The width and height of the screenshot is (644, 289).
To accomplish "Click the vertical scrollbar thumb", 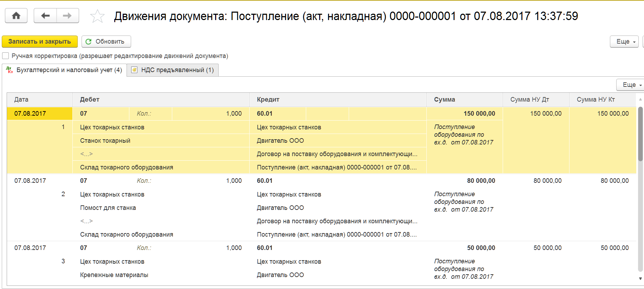I will click(640, 134).
